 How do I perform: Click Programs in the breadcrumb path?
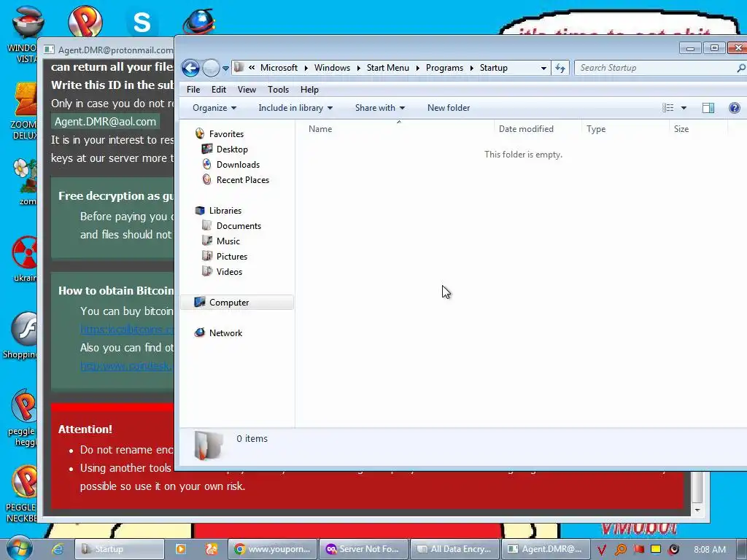pos(444,68)
